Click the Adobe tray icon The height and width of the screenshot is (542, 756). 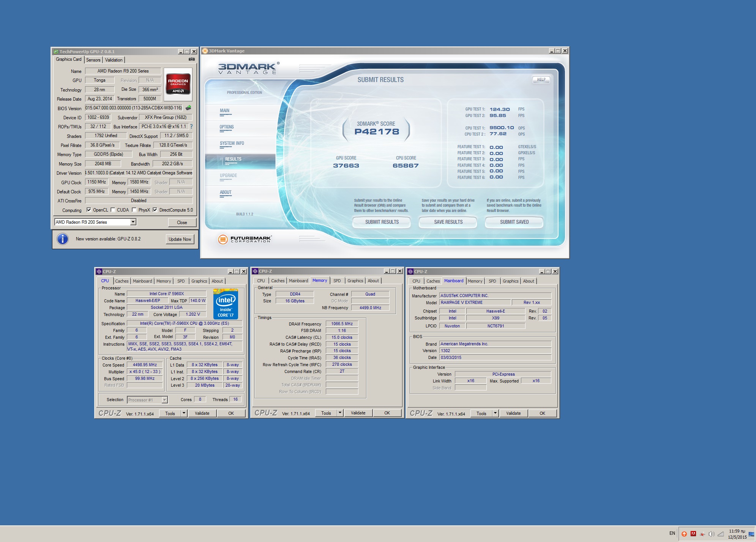click(693, 533)
